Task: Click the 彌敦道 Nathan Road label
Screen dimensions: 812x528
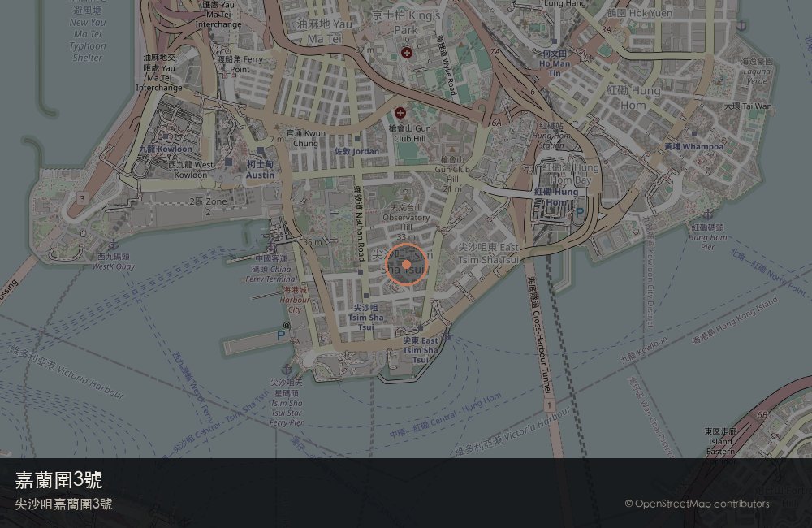Action: click(x=359, y=224)
